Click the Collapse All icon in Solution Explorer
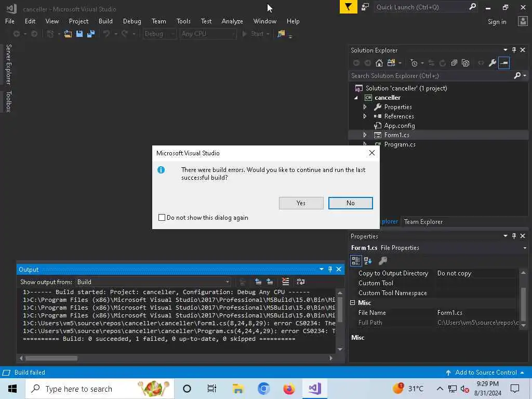Viewport: 532px width, 399px height. pos(454,63)
